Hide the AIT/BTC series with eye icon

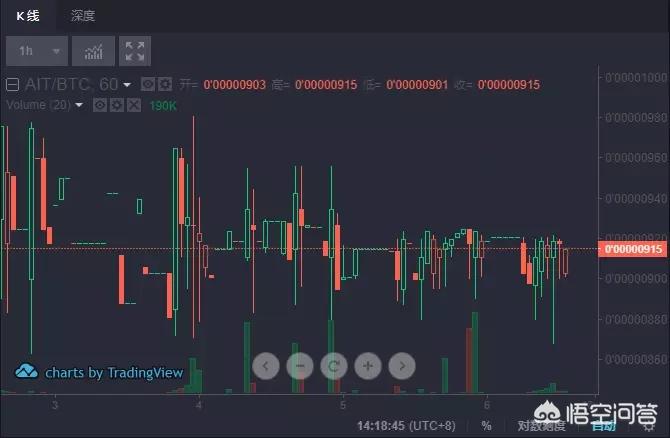[148, 85]
